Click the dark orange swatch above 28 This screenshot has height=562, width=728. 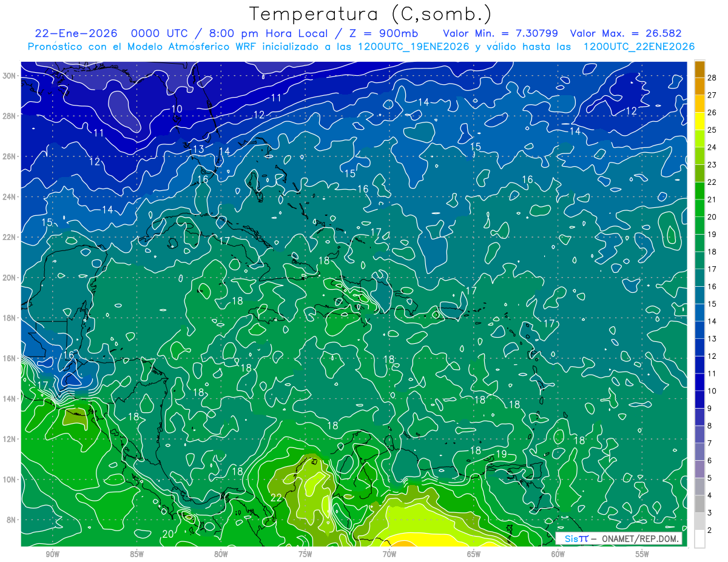[699, 69]
